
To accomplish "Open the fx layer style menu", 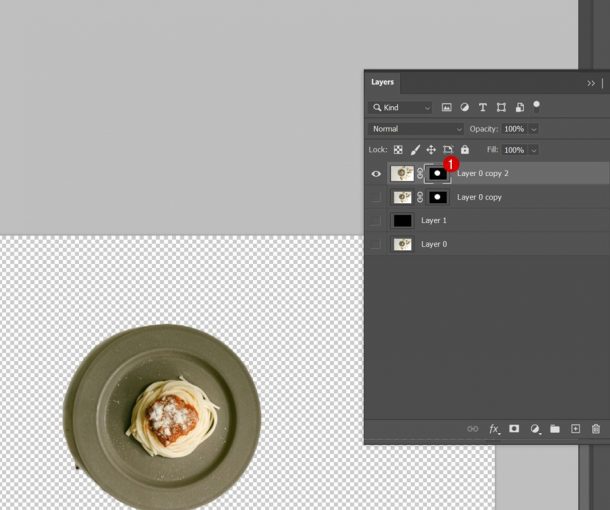I will pyautogui.click(x=493, y=429).
